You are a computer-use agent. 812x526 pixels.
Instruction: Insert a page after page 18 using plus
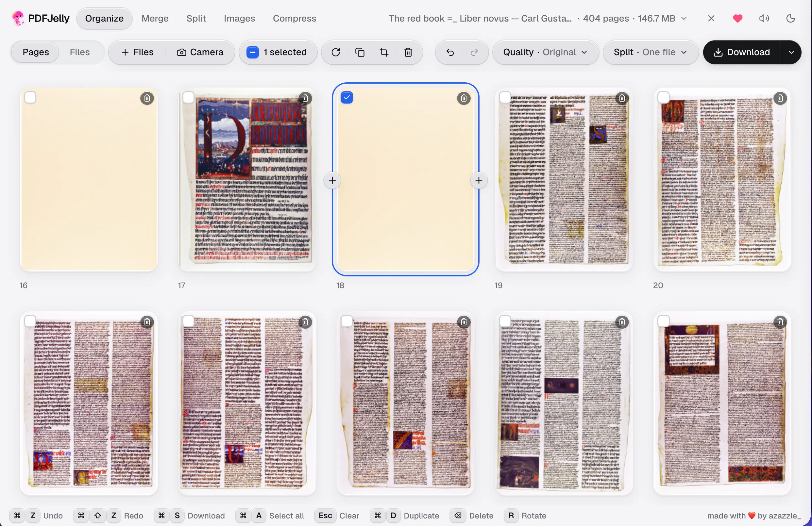tap(479, 180)
